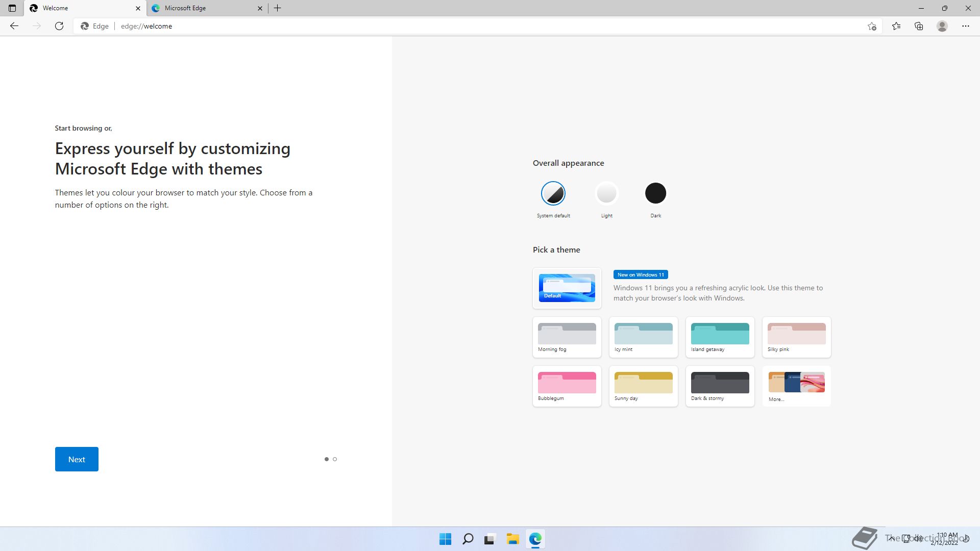Select Light overall appearance
Screen dimensions: 980x551
click(606, 193)
